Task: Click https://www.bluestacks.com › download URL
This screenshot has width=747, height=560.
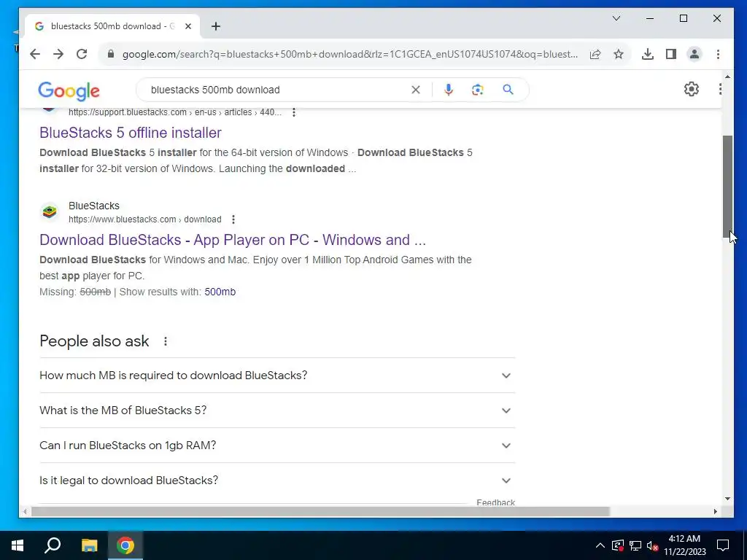Action: pyautogui.click(x=145, y=219)
